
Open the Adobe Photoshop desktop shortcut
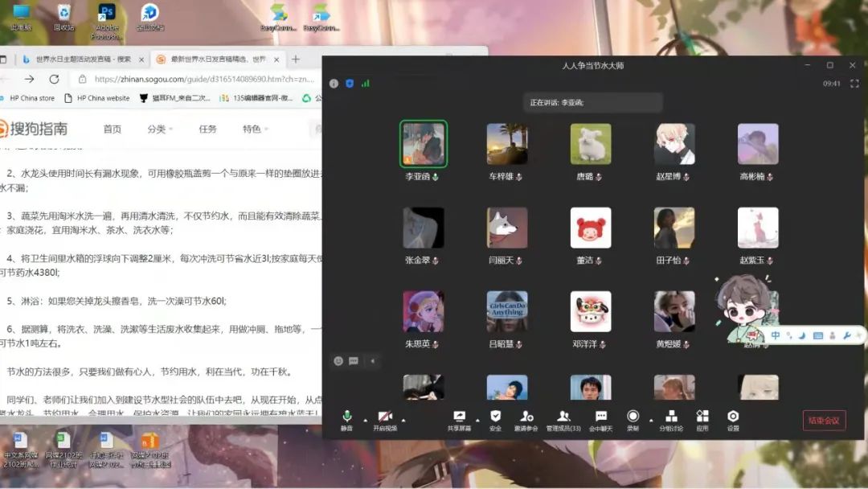pyautogui.click(x=107, y=22)
